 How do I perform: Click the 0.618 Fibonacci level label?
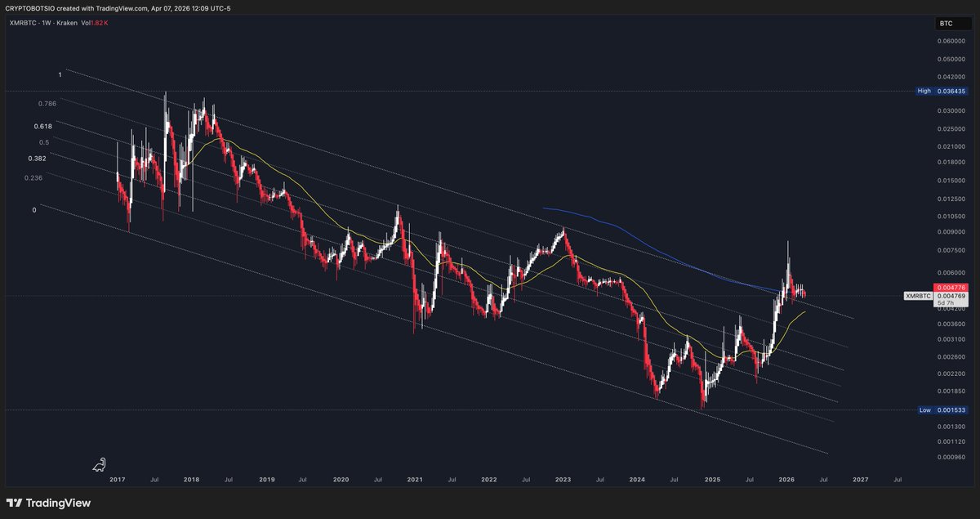pyautogui.click(x=43, y=127)
